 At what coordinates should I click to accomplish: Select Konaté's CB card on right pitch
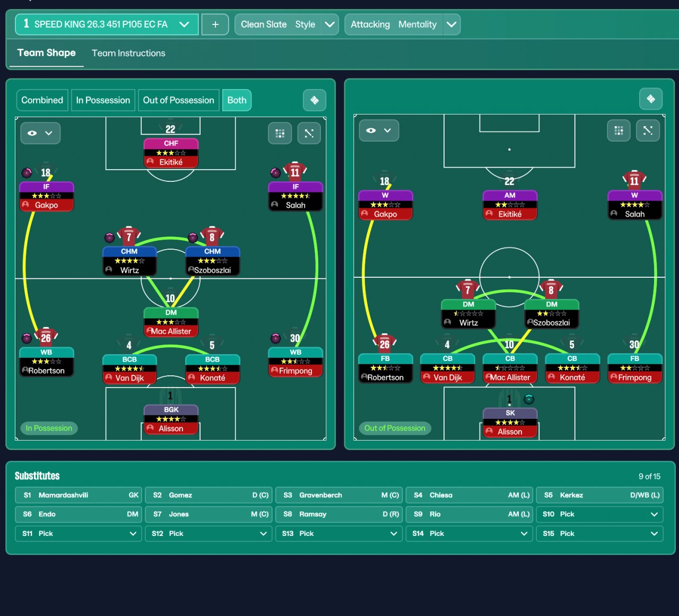point(572,368)
